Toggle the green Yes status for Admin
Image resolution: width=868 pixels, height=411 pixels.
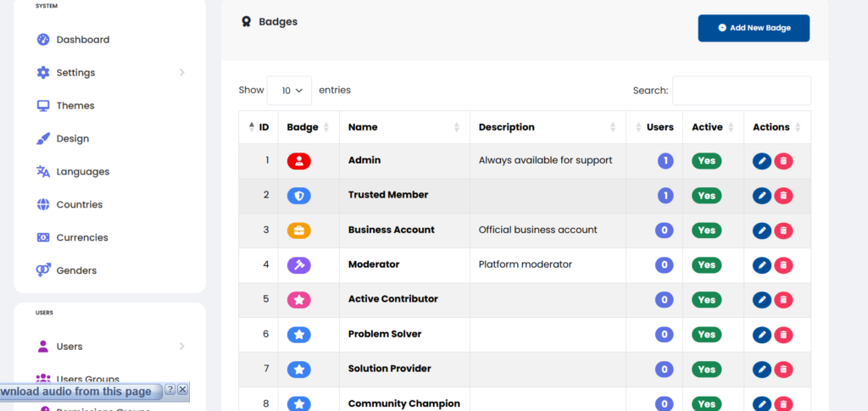[x=706, y=161]
